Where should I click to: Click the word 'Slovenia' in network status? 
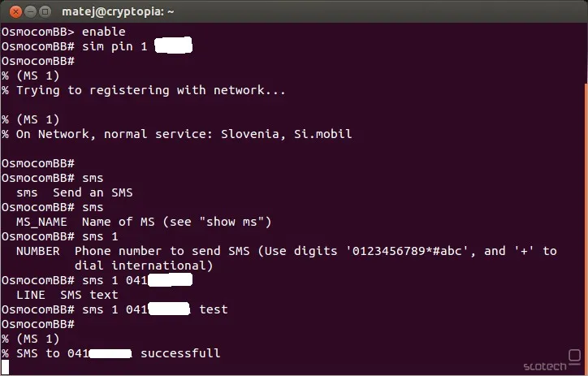pos(250,134)
